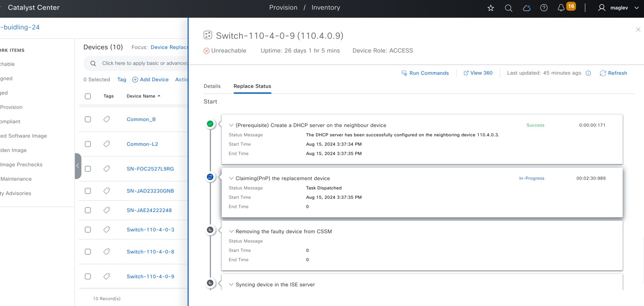Collapse the Claiming(PnP) replacement device step

[231, 178]
